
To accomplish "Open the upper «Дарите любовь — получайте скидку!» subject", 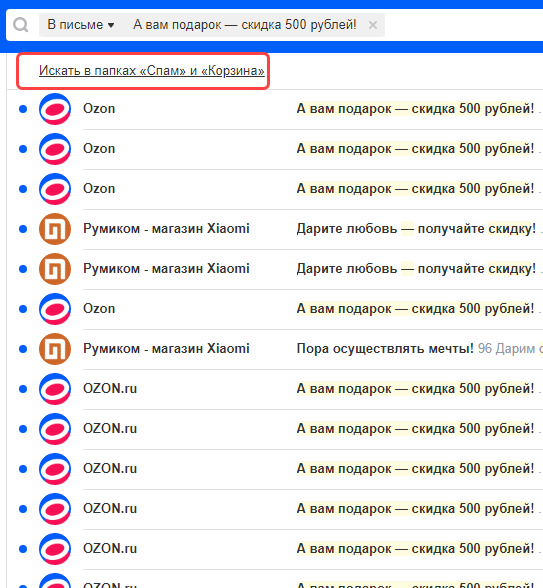I will click(x=416, y=229).
